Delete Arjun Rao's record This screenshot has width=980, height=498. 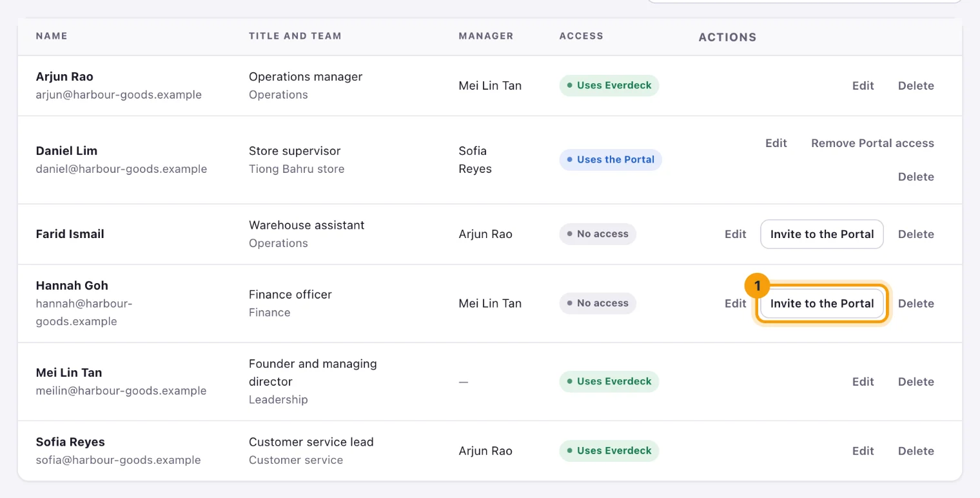[x=916, y=86]
